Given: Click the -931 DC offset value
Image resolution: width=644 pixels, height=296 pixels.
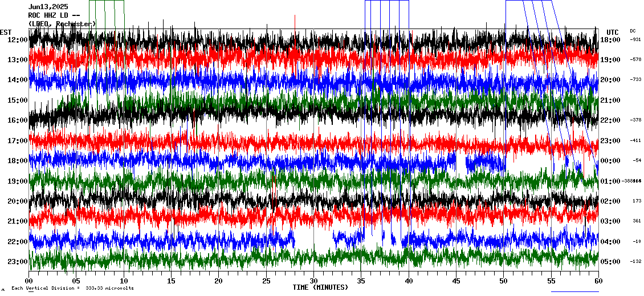Looking at the screenshot, I should click(x=635, y=39).
